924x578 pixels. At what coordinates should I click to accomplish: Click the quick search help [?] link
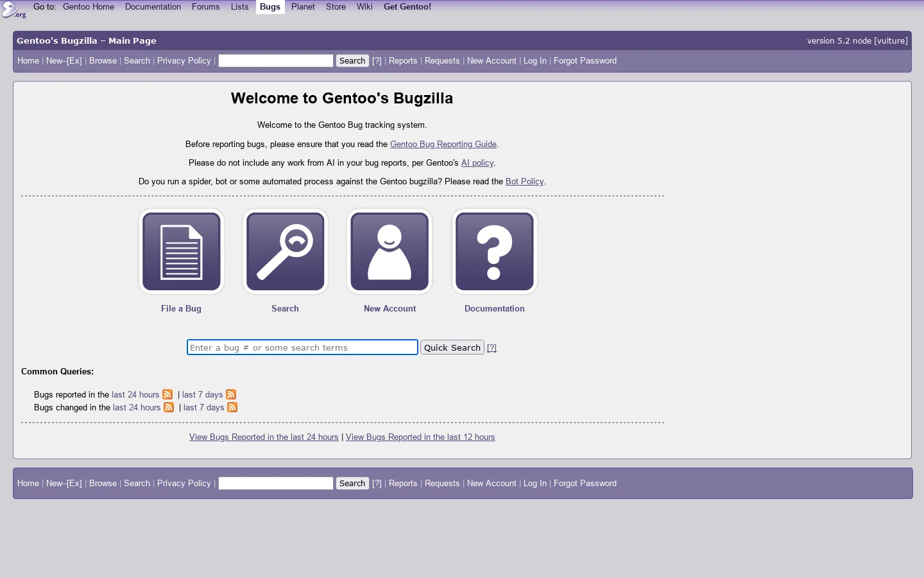click(x=492, y=348)
